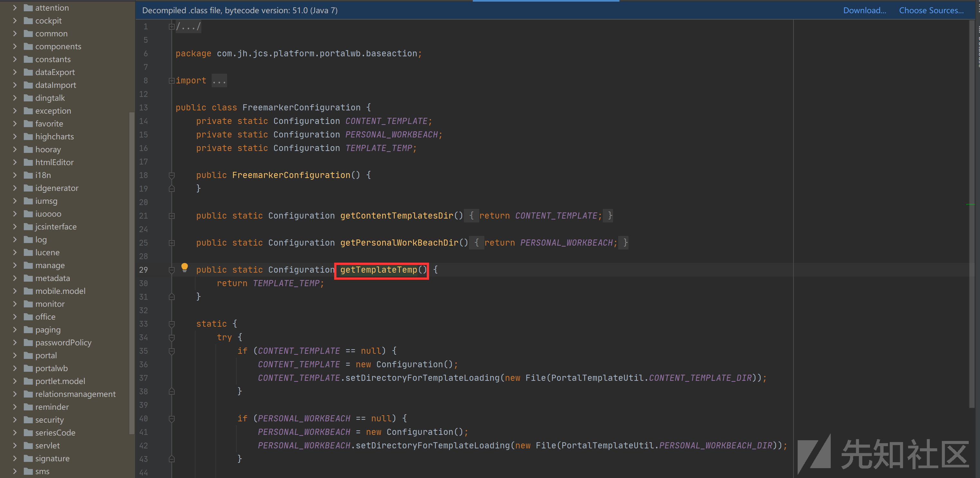Click the hooray folder icon
The height and width of the screenshot is (478, 980).
click(x=28, y=149)
